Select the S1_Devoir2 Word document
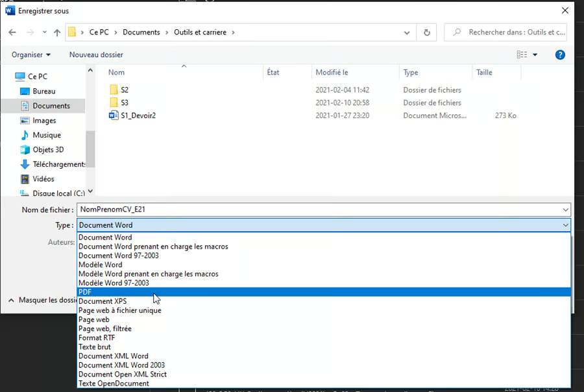Image resolution: width=584 pixels, height=392 pixels. pos(138,116)
